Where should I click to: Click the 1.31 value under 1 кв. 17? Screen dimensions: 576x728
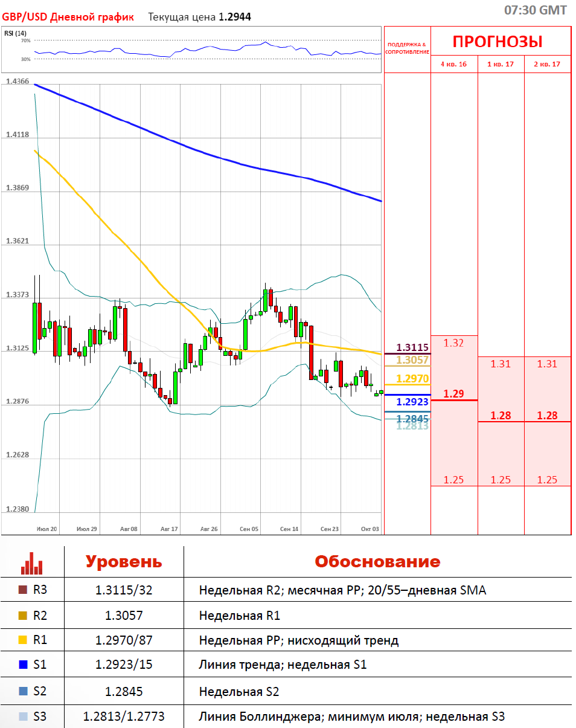click(x=501, y=364)
